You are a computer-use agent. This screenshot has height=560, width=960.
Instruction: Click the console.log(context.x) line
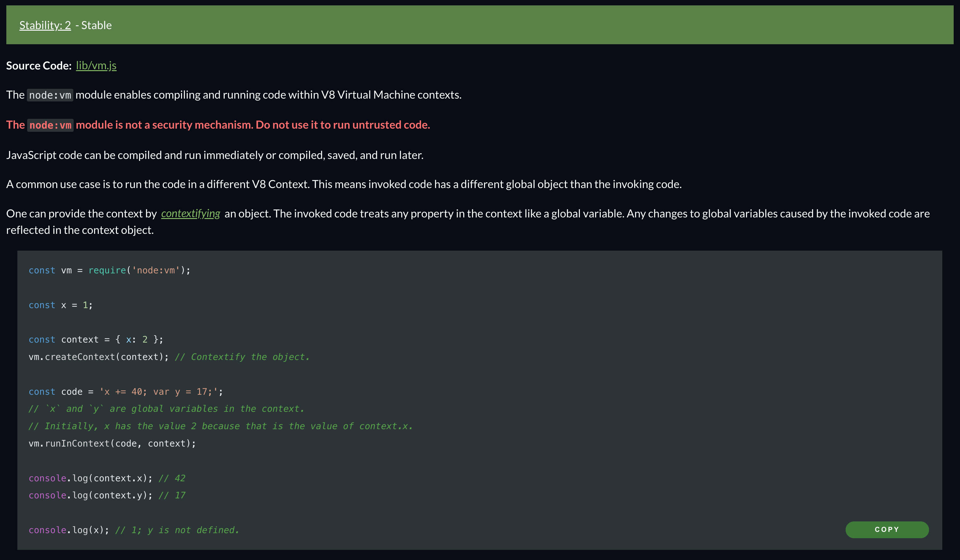90,478
